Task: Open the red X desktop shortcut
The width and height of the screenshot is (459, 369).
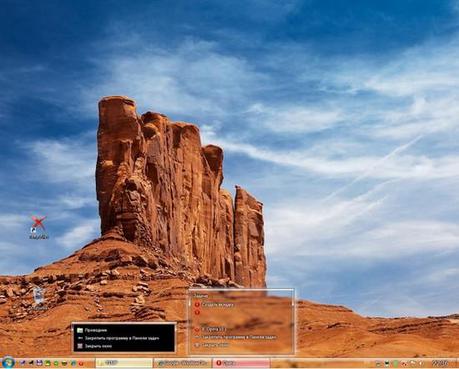Action: 39,227
